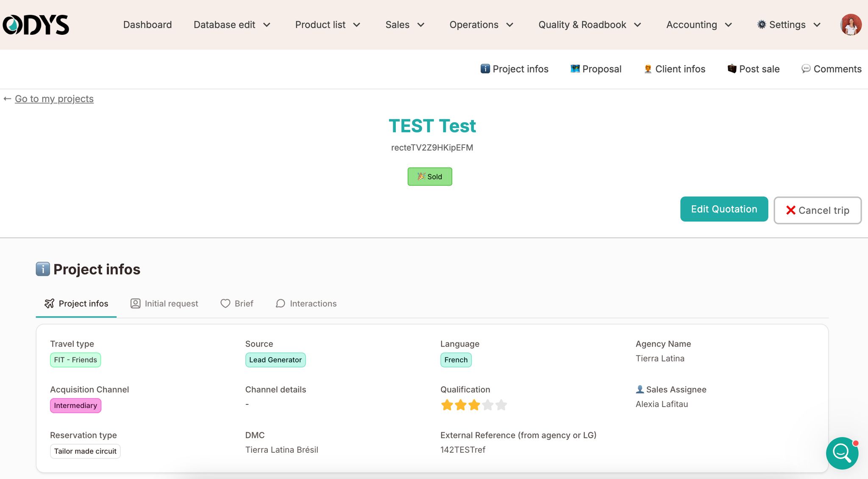Image resolution: width=868 pixels, height=479 pixels.
Task: Click the person icon on Initial request tab
Action: [136, 303]
